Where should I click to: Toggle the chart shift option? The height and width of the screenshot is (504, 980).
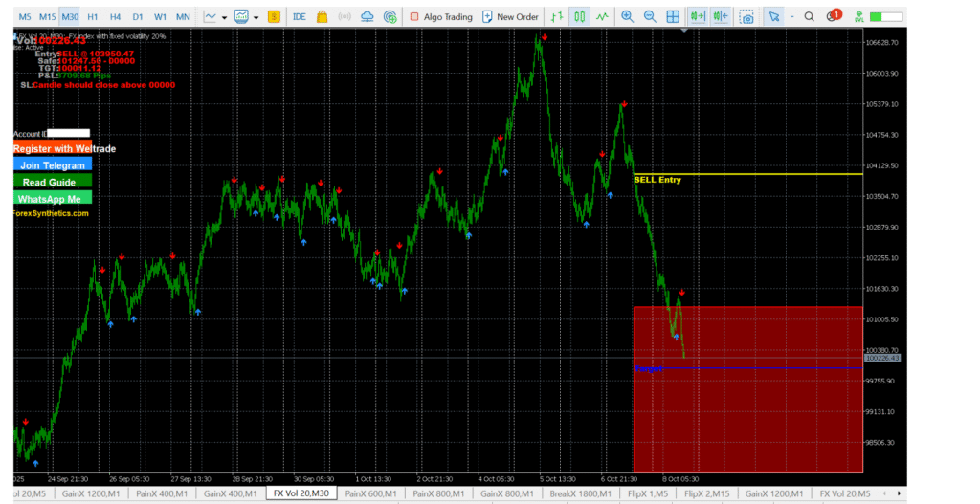[721, 16]
